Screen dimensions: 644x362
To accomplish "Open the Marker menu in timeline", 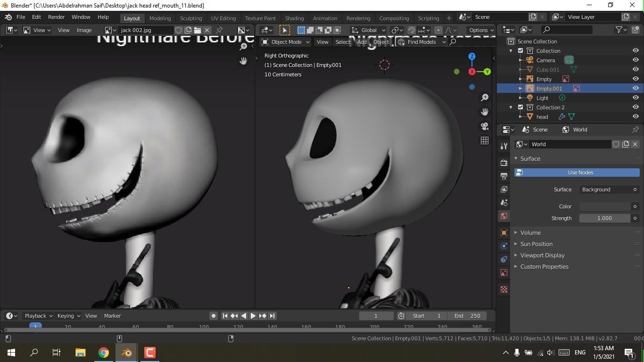I will point(112,316).
